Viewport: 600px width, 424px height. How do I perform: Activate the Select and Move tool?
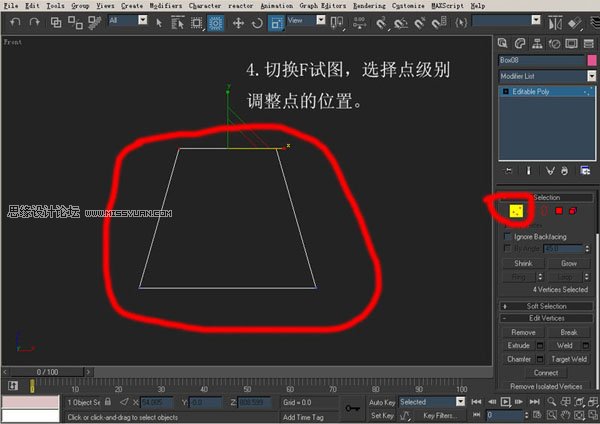(238, 23)
